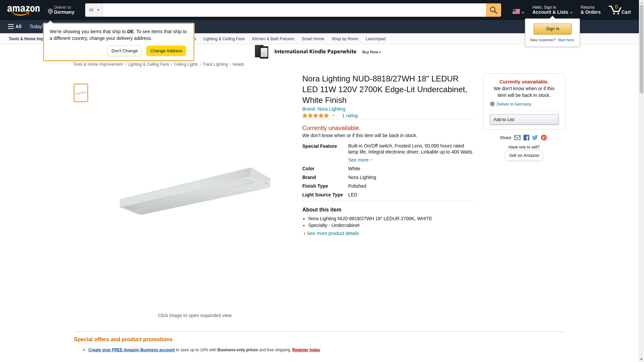
Task: Open the search category All dropdown
Action: click(x=94, y=10)
